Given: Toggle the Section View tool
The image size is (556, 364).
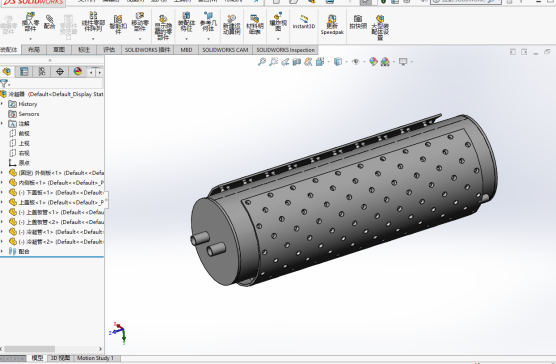Looking at the screenshot, I should tap(296, 62).
